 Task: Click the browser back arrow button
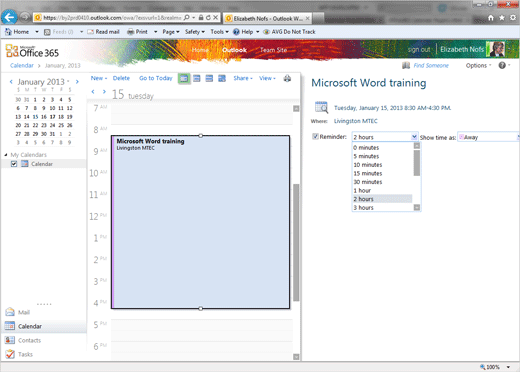9,17
